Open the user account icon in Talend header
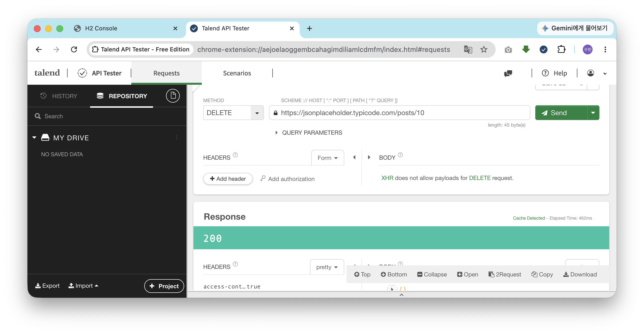 (x=591, y=73)
